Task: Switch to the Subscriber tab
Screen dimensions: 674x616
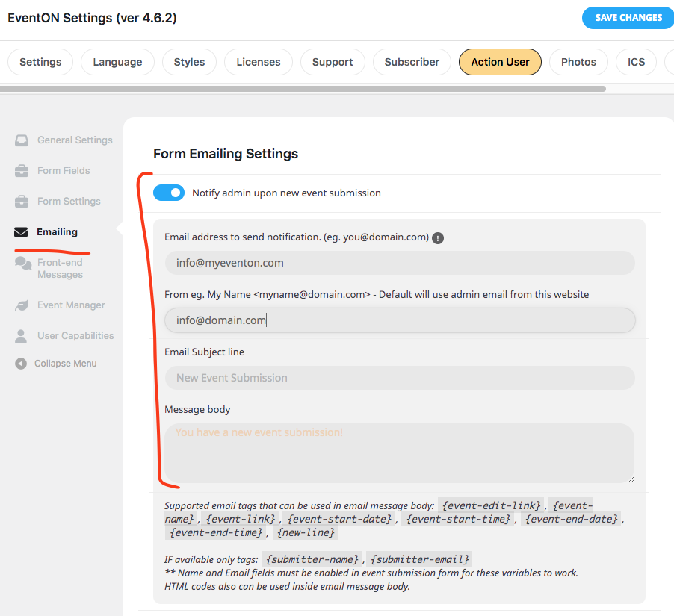Action: pos(412,62)
